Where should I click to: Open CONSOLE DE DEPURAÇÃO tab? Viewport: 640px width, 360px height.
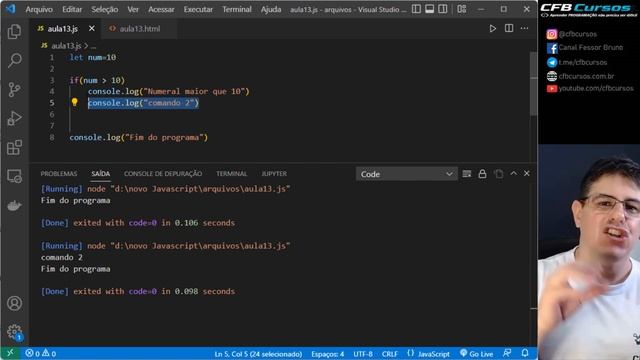pyautogui.click(x=163, y=174)
